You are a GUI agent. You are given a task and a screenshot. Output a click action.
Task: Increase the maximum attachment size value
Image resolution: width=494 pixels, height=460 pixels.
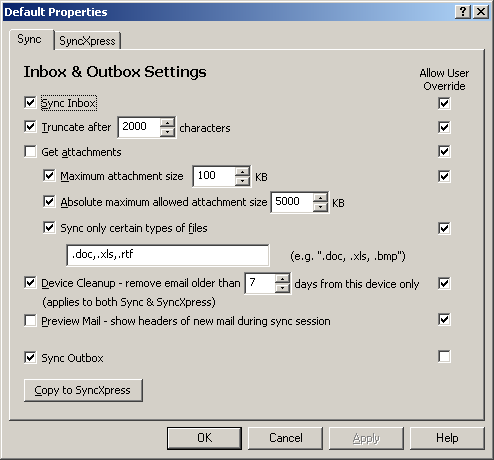pos(242,171)
